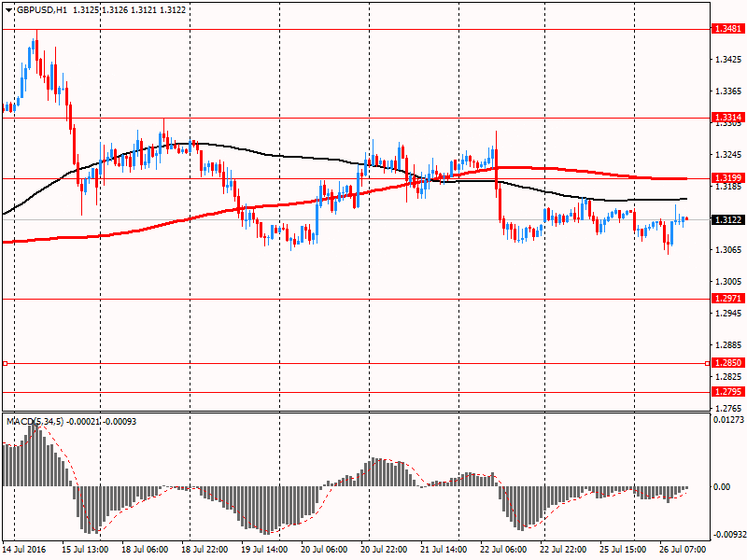Select the 20 Jul 06:00 time label
This screenshot has height=560, width=747.
[324, 550]
